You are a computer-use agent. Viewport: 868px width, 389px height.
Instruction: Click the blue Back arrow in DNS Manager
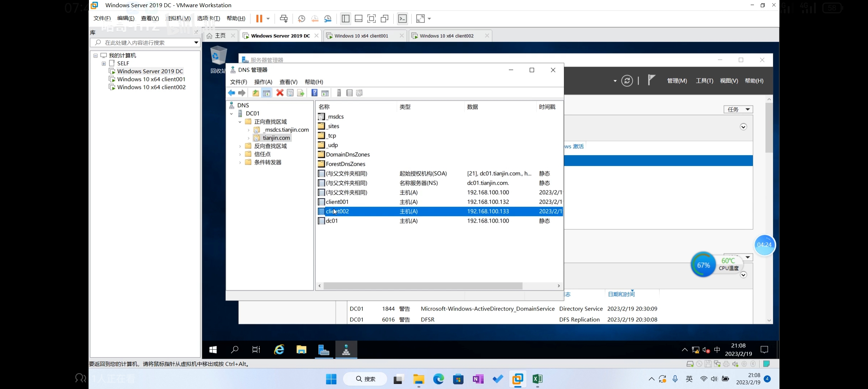tap(231, 93)
